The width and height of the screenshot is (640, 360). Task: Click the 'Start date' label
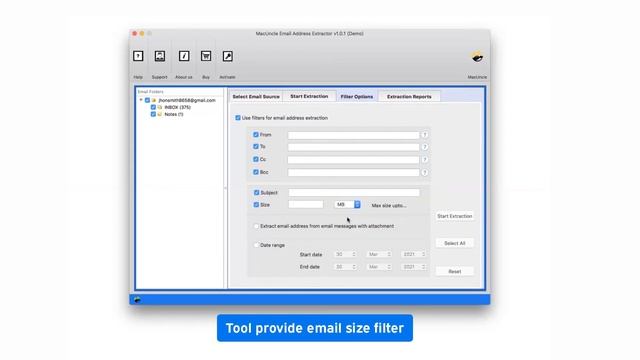pos(311,254)
